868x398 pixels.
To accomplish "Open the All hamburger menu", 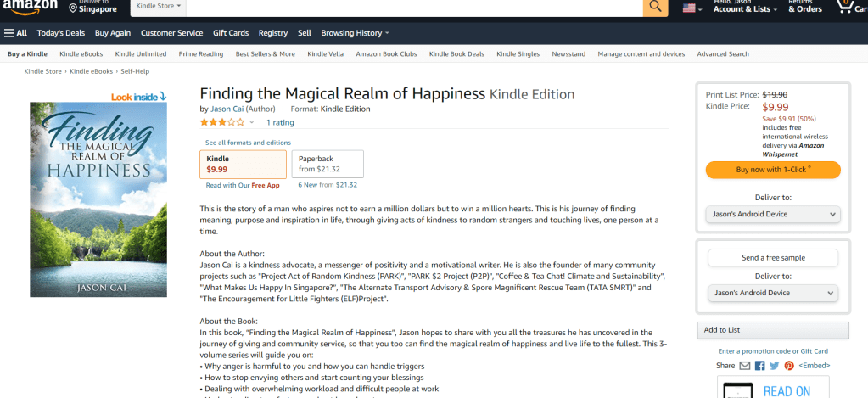I will [x=15, y=33].
